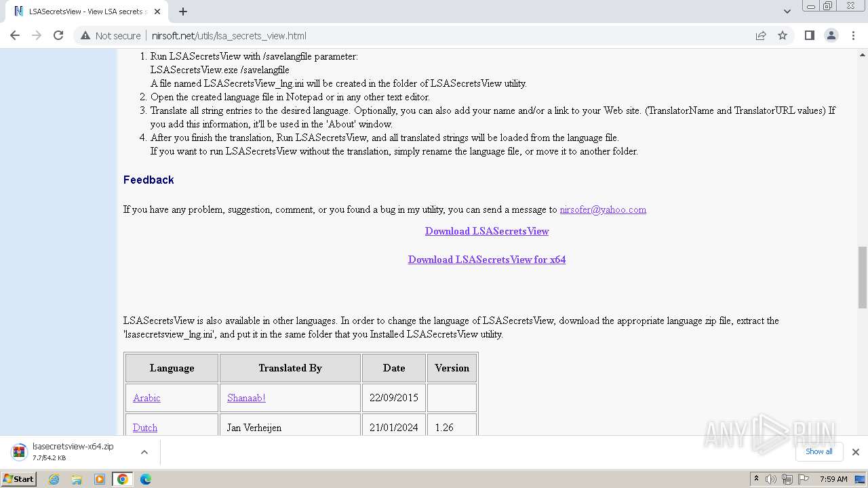Open the network tray icon

pyautogui.click(x=787, y=479)
